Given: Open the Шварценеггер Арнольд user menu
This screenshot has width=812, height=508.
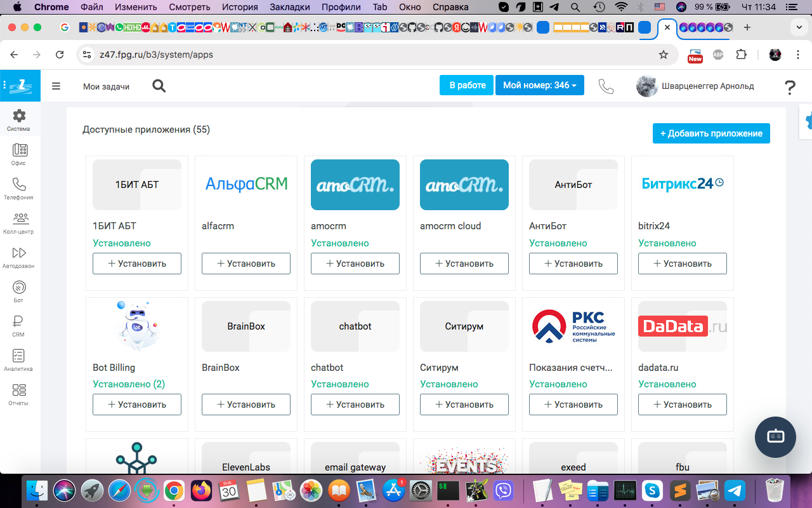Looking at the screenshot, I should coord(695,86).
